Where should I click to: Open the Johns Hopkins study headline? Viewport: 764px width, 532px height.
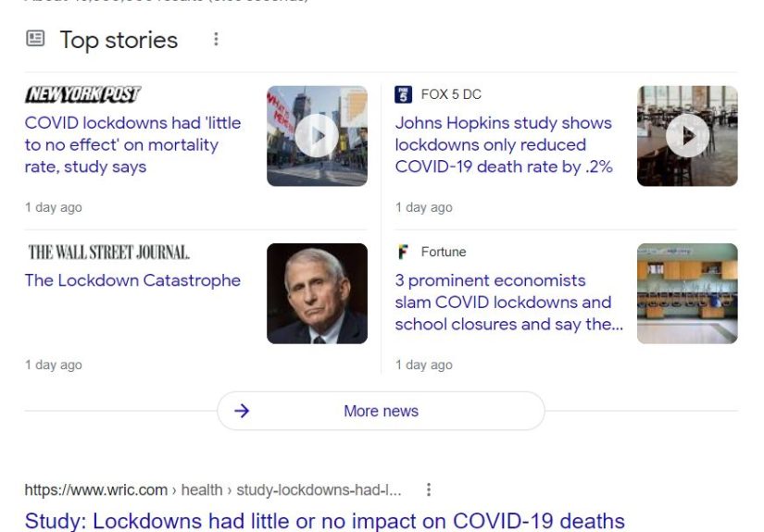(503, 145)
